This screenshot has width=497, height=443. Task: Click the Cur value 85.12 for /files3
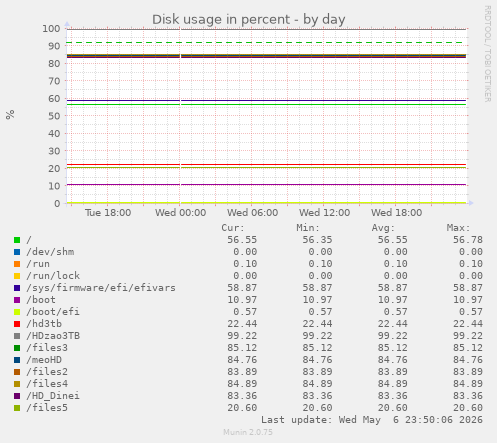coord(242,348)
